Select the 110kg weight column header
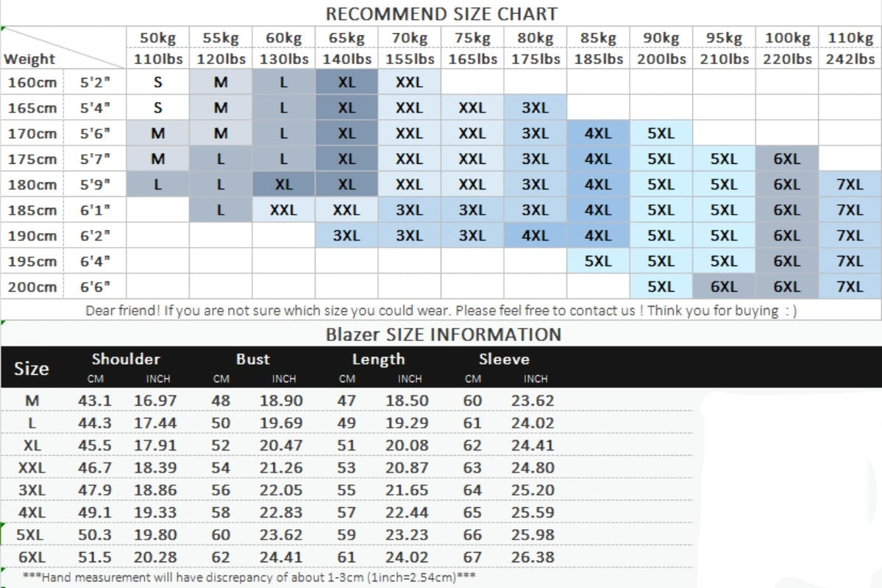 coord(850,37)
